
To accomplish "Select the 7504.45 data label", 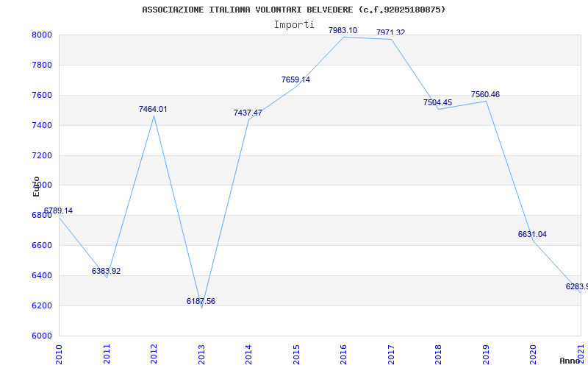I will 437,102.
